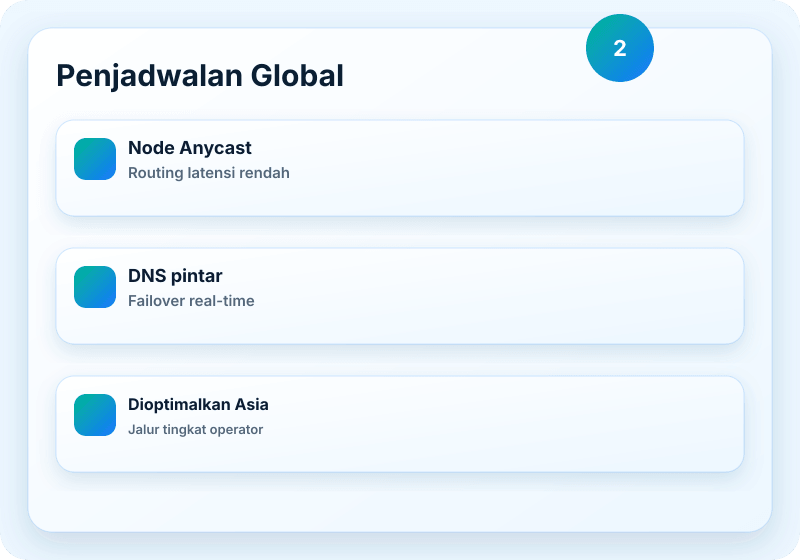
Task: Click the word Asia in third card
Action: [252, 404]
